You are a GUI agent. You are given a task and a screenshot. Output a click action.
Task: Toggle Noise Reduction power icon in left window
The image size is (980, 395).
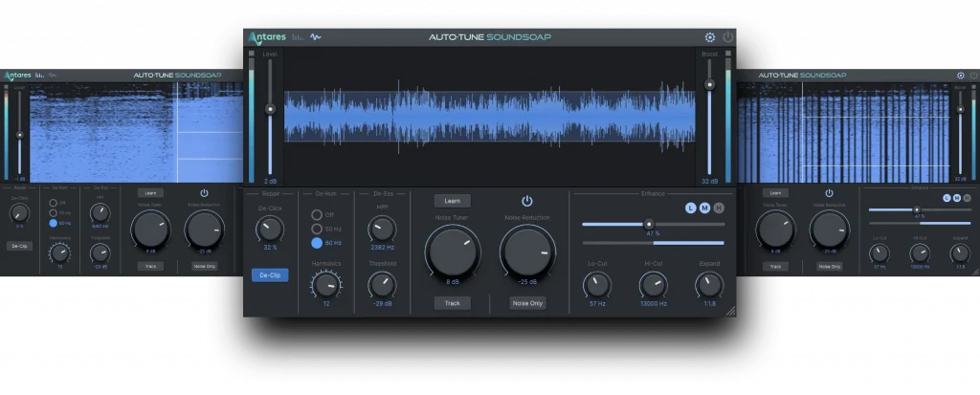pos(205,193)
